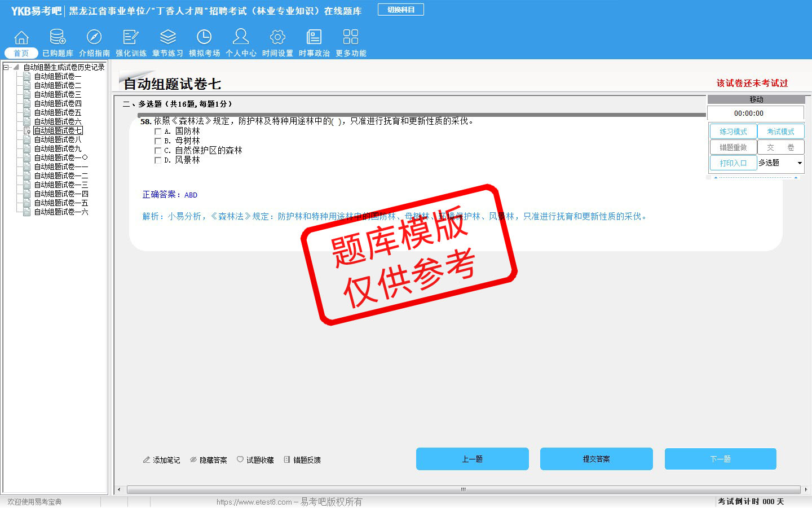Click the 该试卷还未考试过 status text
812x508 pixels.
pyautogui.click(x=752, y=83)
